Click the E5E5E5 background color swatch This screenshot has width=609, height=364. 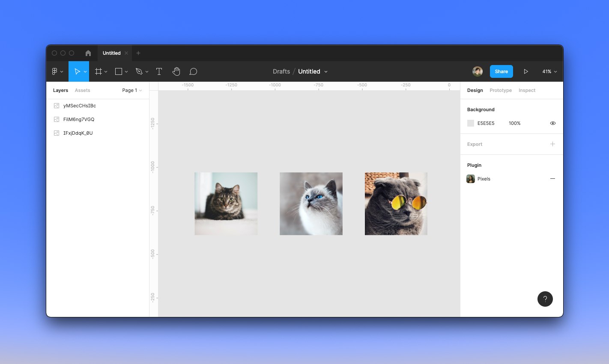click(x=471, y=123)
